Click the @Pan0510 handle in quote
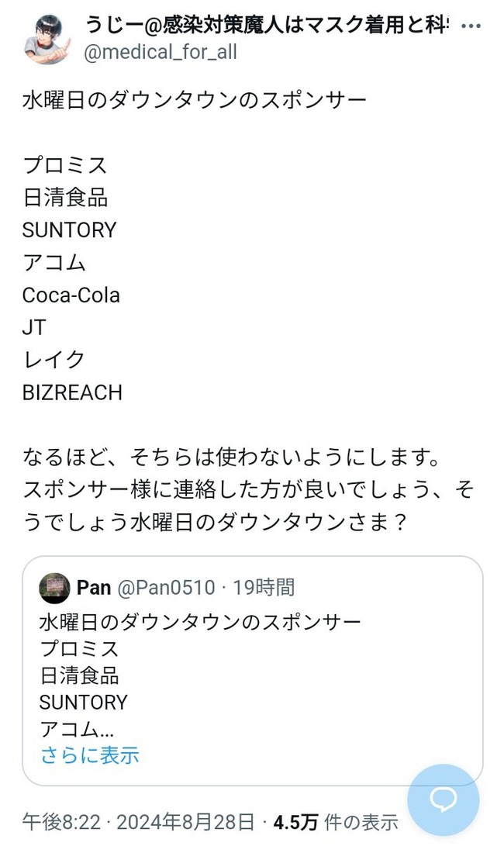 tap(166, 587)
